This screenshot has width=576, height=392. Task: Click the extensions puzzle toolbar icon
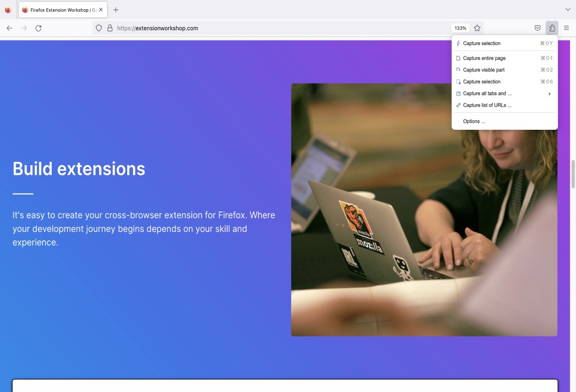point(552,28)
